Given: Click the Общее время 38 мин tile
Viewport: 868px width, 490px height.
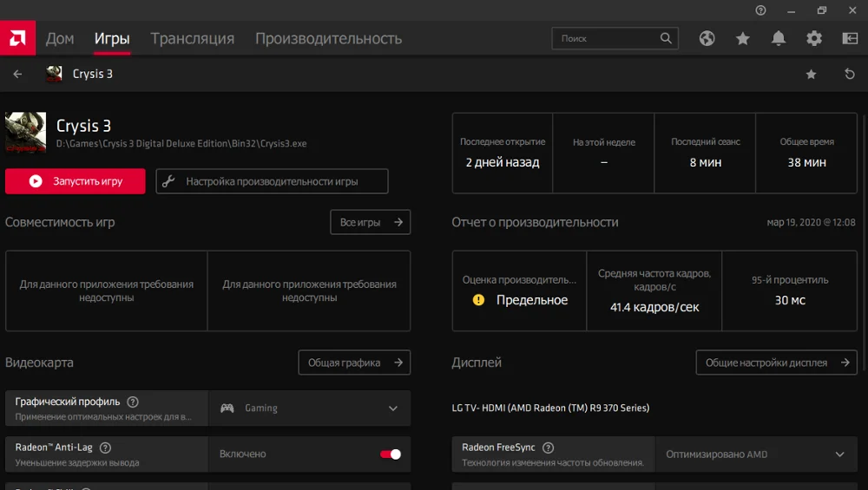Looking at the screenshot, I should tap(806, 154).
